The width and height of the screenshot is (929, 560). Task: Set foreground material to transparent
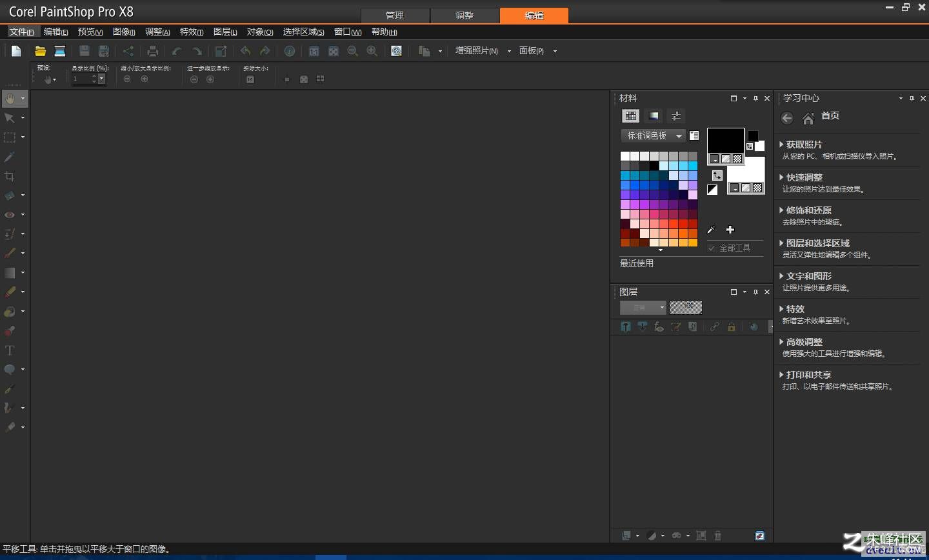coord(737,159)
